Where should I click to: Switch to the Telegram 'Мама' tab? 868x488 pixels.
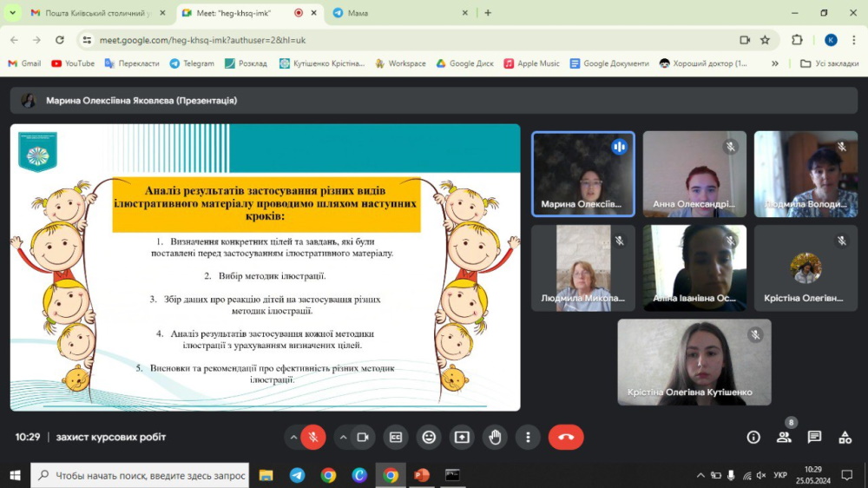pyautogui.click(x=399, y=13)
